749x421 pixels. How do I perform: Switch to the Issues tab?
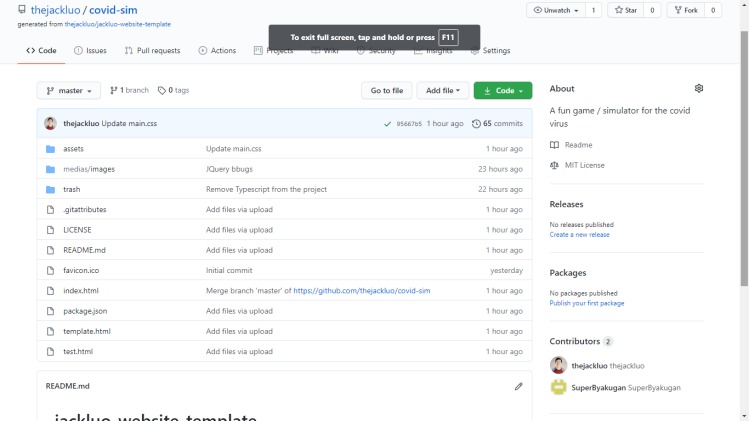[90, 51]
